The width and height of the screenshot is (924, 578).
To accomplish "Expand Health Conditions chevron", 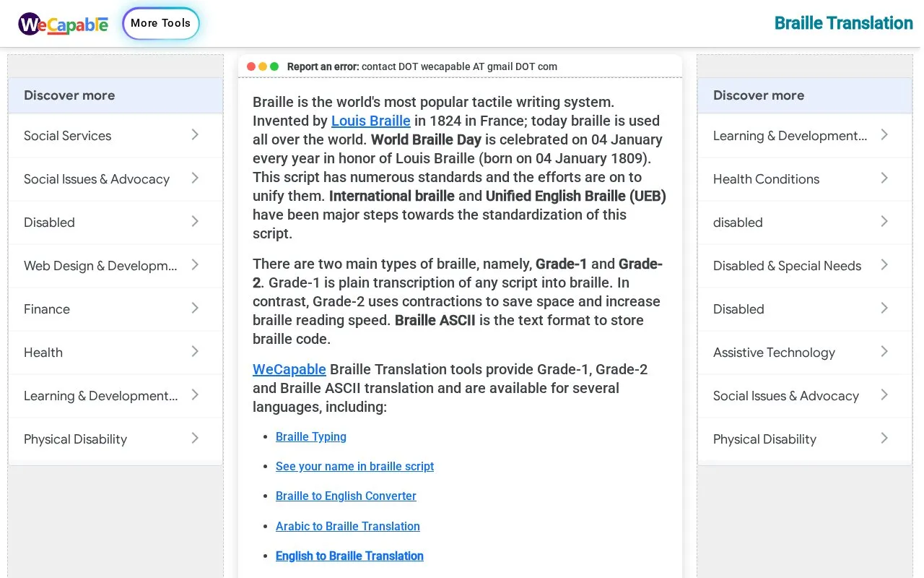I will pos(884,178).
